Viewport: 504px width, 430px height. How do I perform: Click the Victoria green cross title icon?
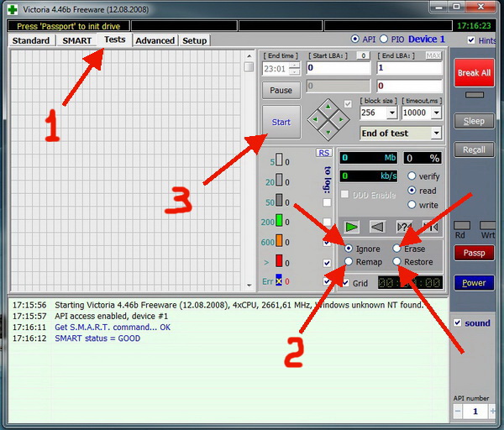click(x=8, y=9)
